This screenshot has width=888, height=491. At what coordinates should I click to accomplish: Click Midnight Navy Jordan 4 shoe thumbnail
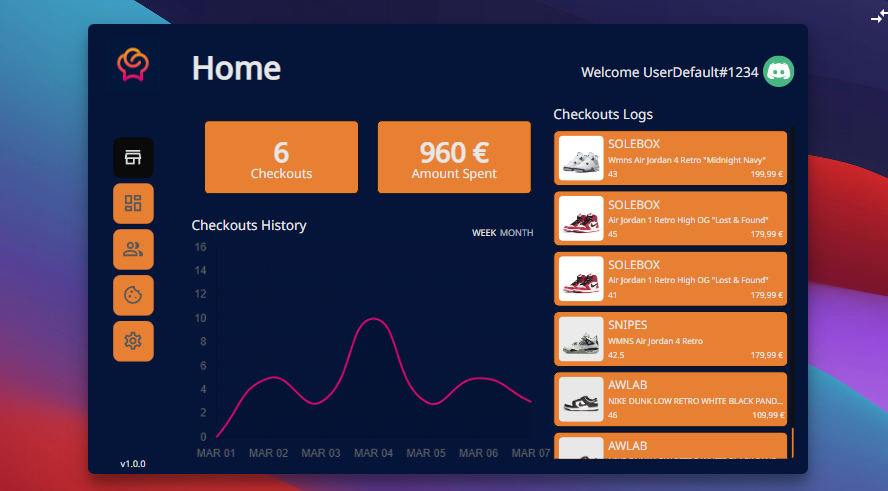581,158
